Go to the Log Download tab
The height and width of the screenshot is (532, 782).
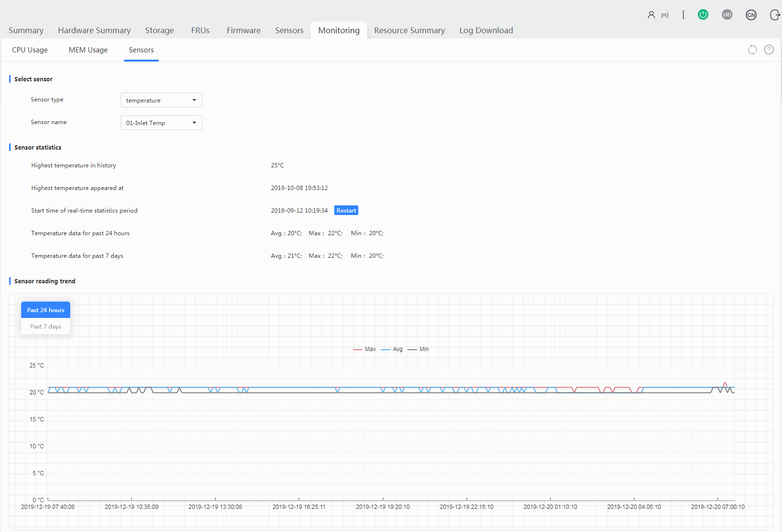click(486, 30)
